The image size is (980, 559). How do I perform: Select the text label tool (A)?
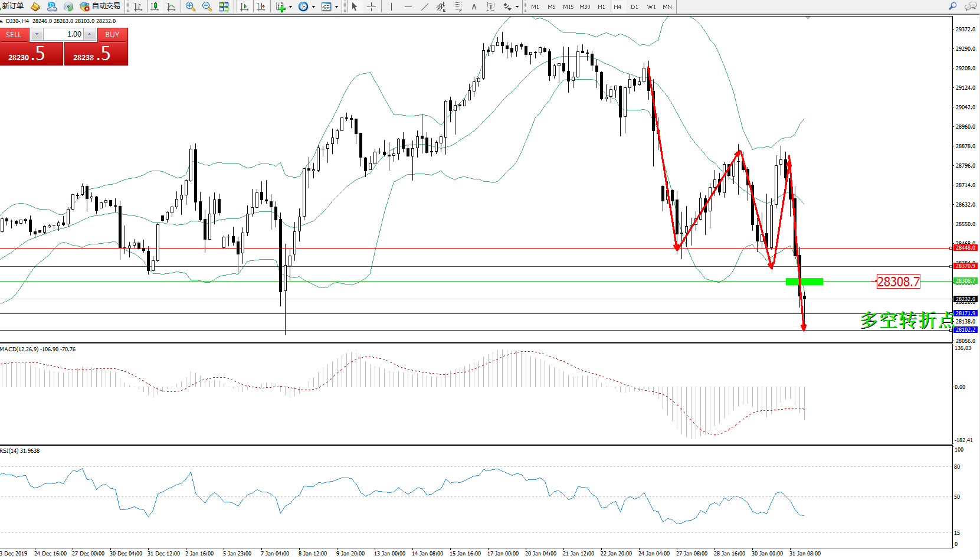point(474,6)
